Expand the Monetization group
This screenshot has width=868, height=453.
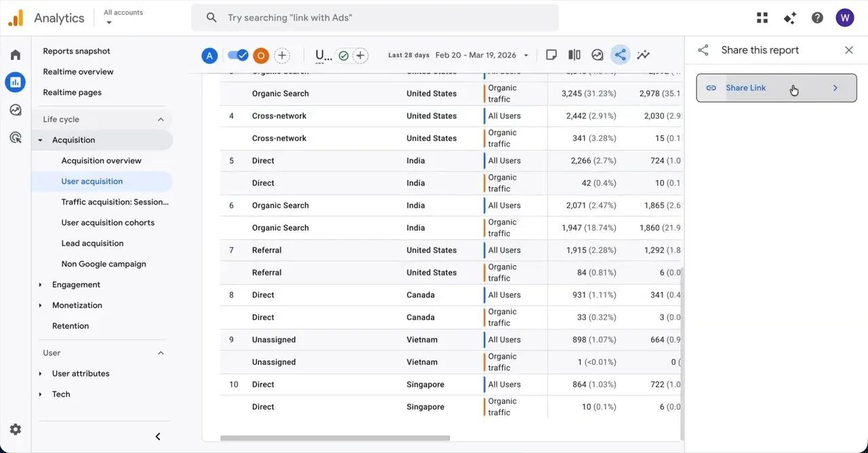[41, 305]
